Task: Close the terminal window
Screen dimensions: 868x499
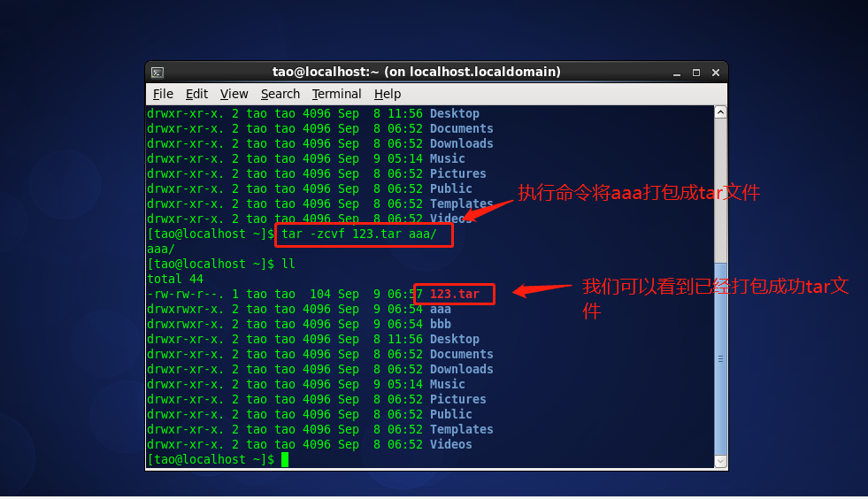Action: [715, 73]
